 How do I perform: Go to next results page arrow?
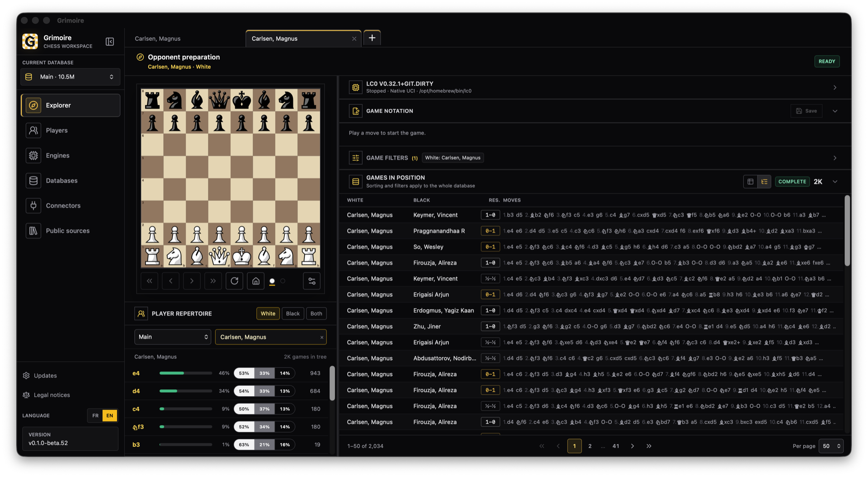[x=632, y=446]
